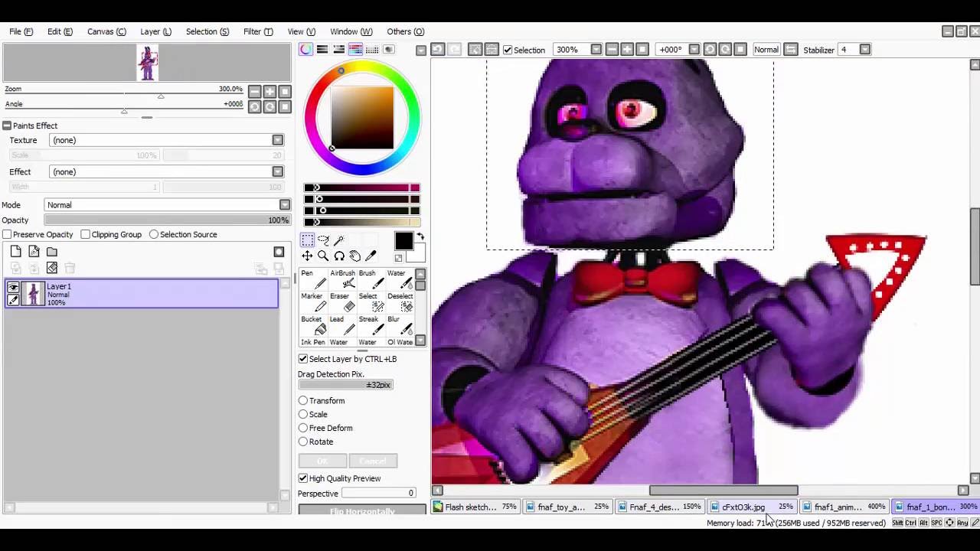Select the Rotate view tool

[x=339, y=256]
